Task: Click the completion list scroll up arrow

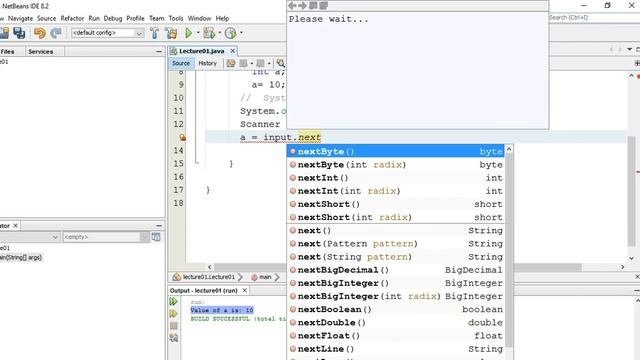Action: 509,149
